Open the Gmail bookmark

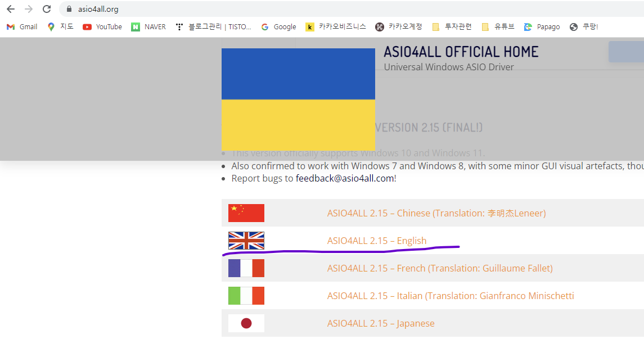[x=22, y=26]
